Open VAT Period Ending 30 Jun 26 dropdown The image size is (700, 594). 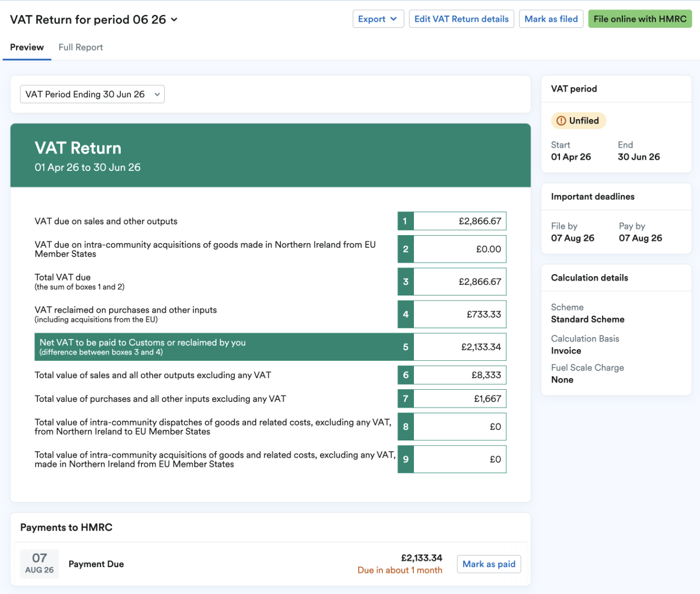92,94
